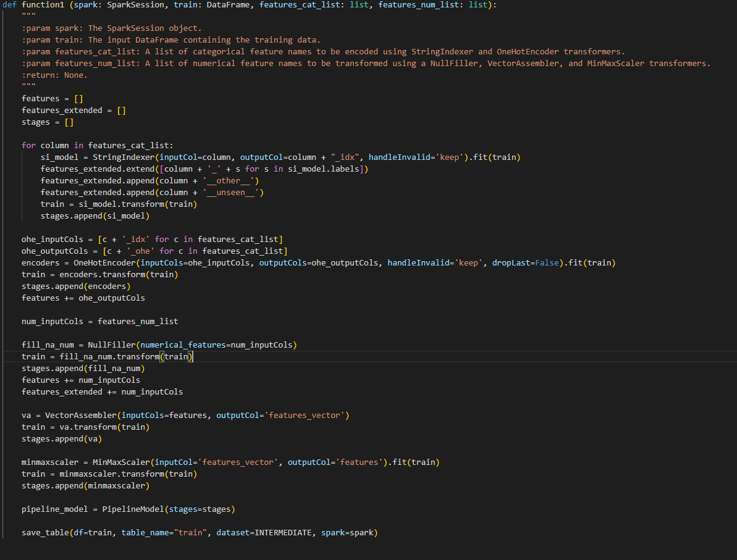This screenshot has width=737, height=560.
Task: Click the function1 definition name
Action: (45, 5)
